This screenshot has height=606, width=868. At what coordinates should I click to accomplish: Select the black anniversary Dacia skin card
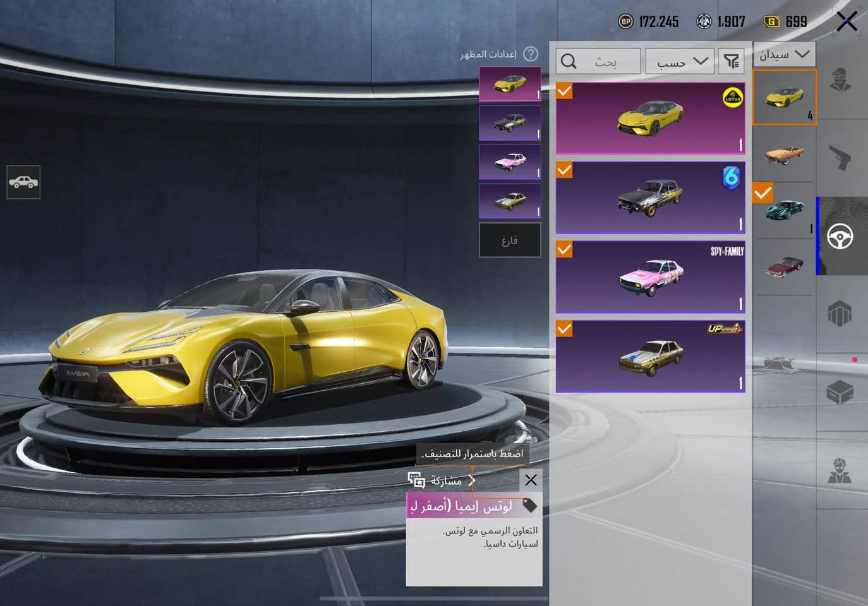click(651, 198)
